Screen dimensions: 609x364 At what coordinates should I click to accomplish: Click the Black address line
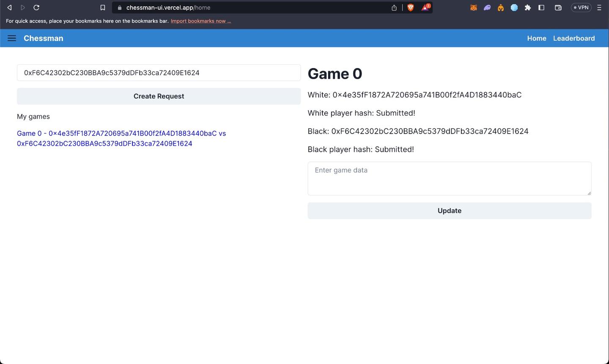click(418, 131)
